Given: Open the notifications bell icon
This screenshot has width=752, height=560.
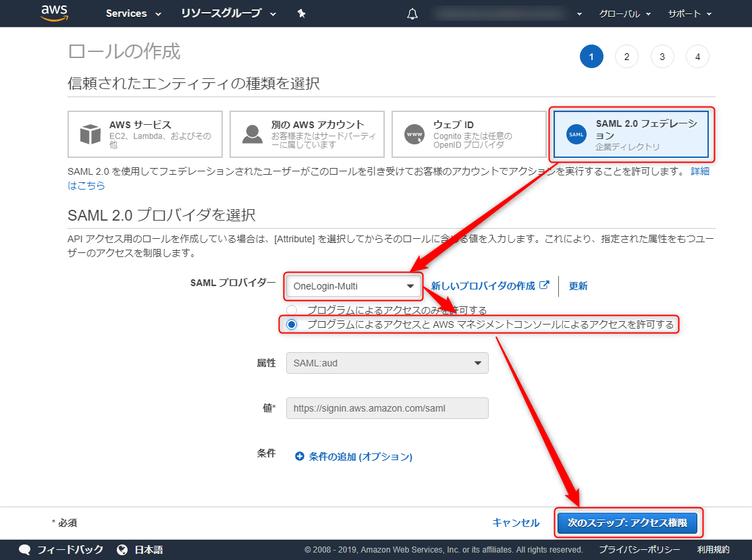Looking at the screenshot, I should [412, 14].
